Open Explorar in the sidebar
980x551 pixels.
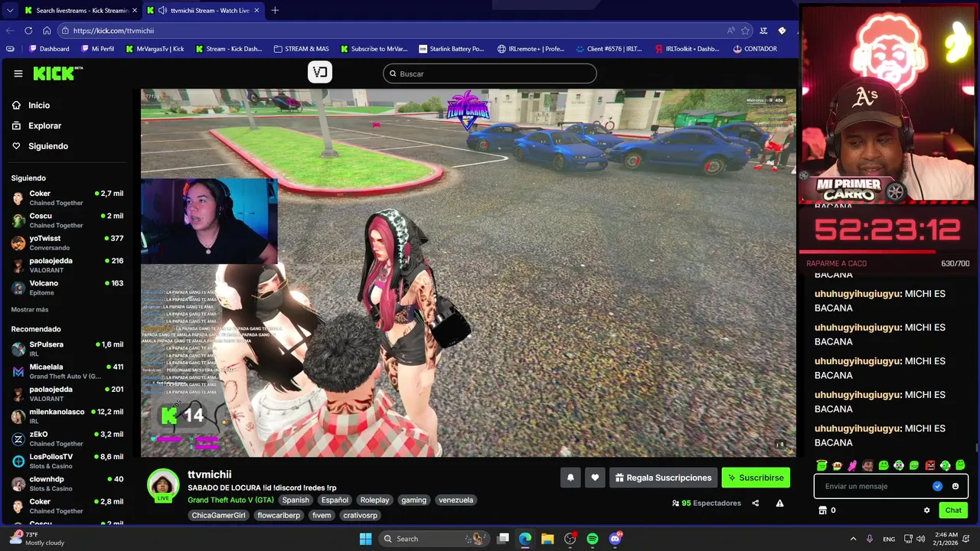[x=44, y=126]
